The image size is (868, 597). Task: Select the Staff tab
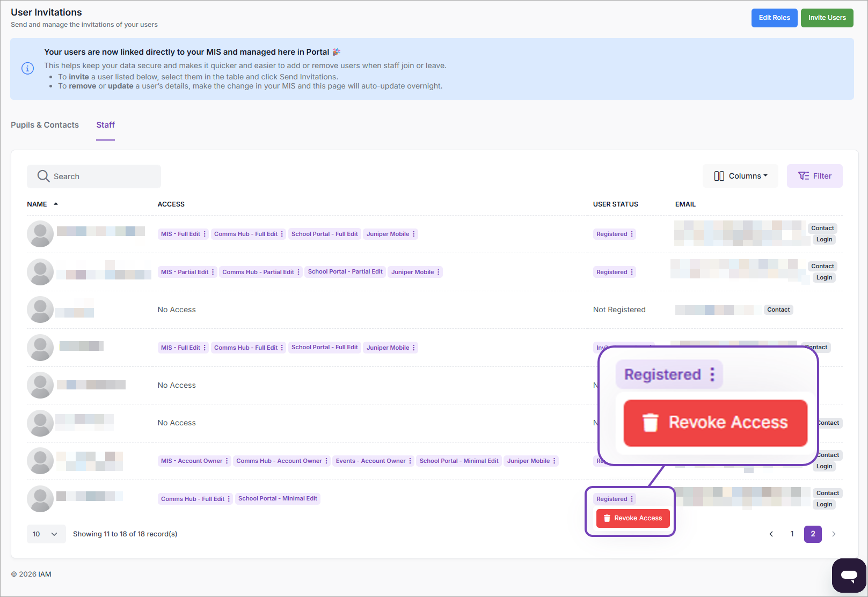[x=105, y=125]
